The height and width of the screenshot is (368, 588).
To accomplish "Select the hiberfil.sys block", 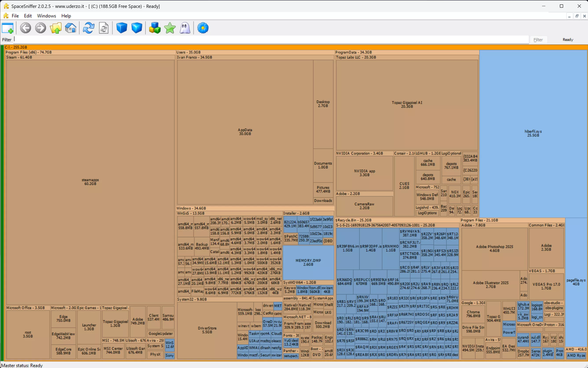I will [x=533, y=133].
